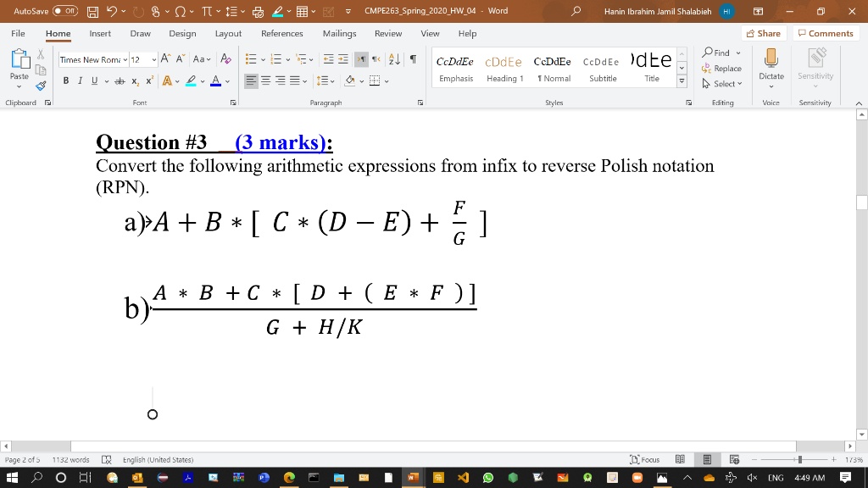Screen dimensions: 868x488
Task: Select the Heading 1 style thumbnail
Action: [504, 69]
